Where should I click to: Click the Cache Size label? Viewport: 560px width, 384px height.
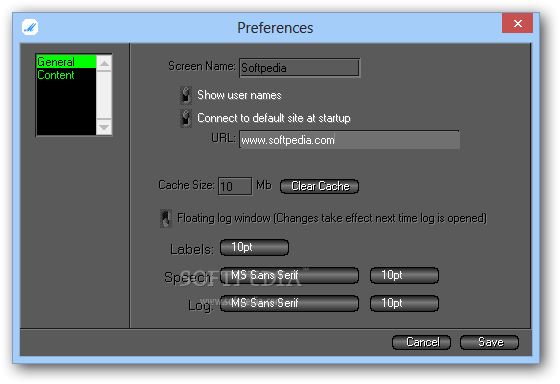[186, 185]
